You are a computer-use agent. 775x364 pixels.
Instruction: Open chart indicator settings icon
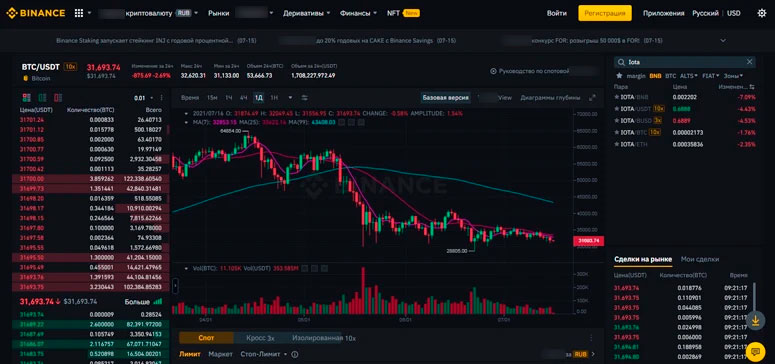304,97
